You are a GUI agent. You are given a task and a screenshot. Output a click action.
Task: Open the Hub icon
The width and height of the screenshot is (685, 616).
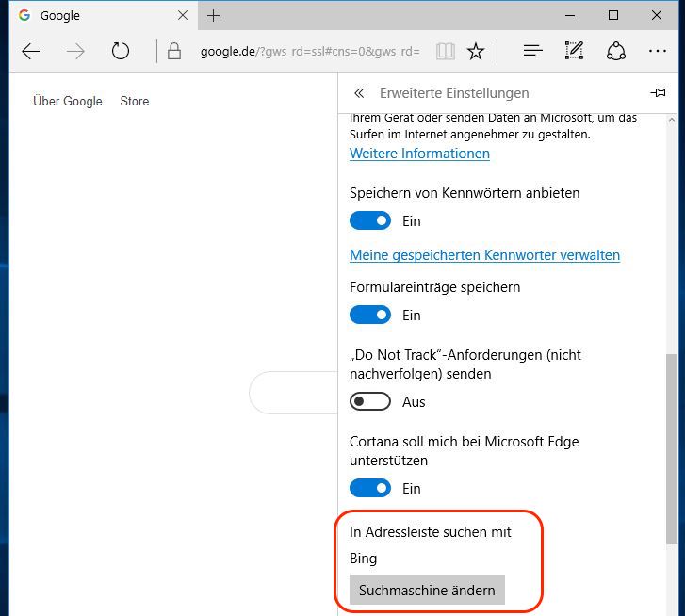pos(533,51)
